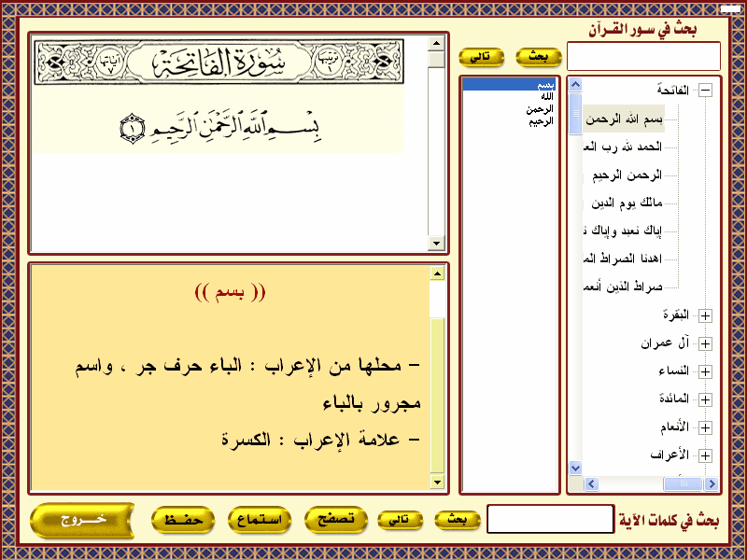The width and height of the screenshot is (747, 560).
Task: Click the تالي button beside the surah search field
Action: click(x=481, y=57)
